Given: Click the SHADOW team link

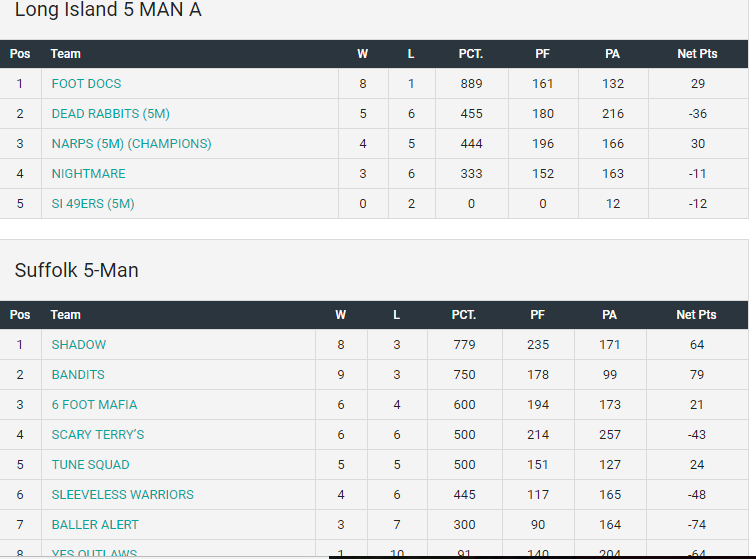Looking at the screenshot, I should coord(79,345).
